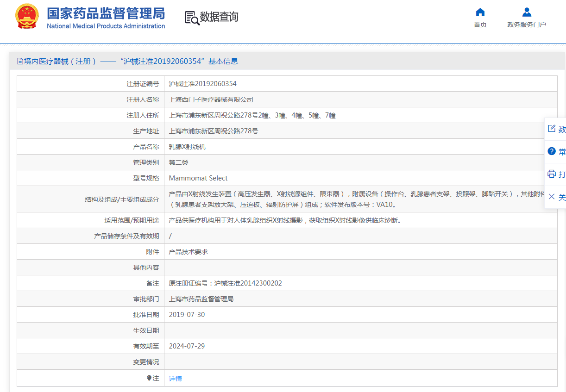Screen dimensions: 566x392
Task: Click 上海市浦东新区周祝公路278号 production address
Action: click(x=214, y=131)
